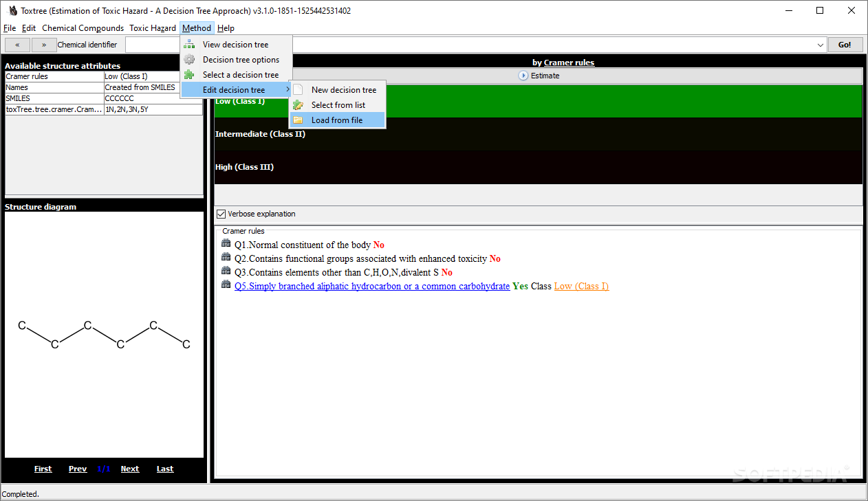Toggle the Verbose explanation checkbox

click(x=221, y=214)
